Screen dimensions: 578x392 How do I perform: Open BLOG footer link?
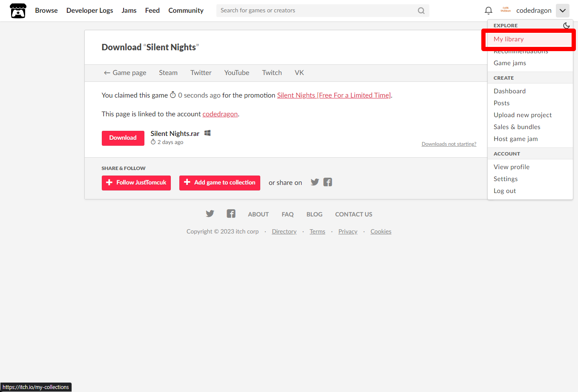pos(314,214)
